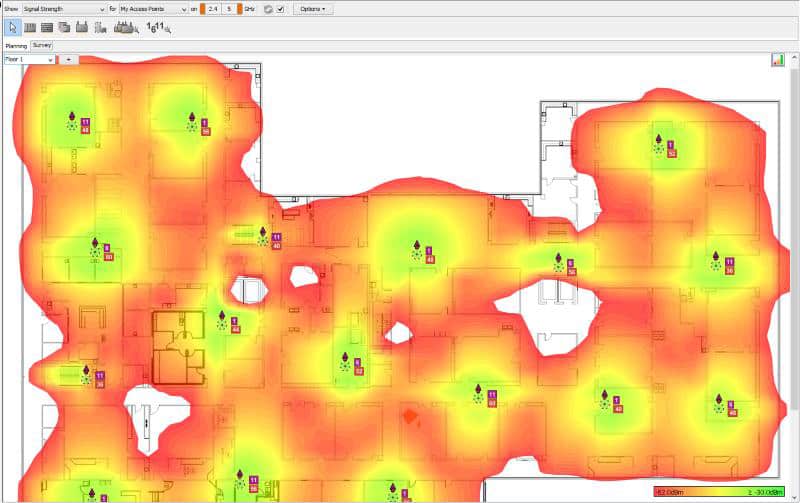
Task: Open the My Access Points dropdown
Action: 152,9
